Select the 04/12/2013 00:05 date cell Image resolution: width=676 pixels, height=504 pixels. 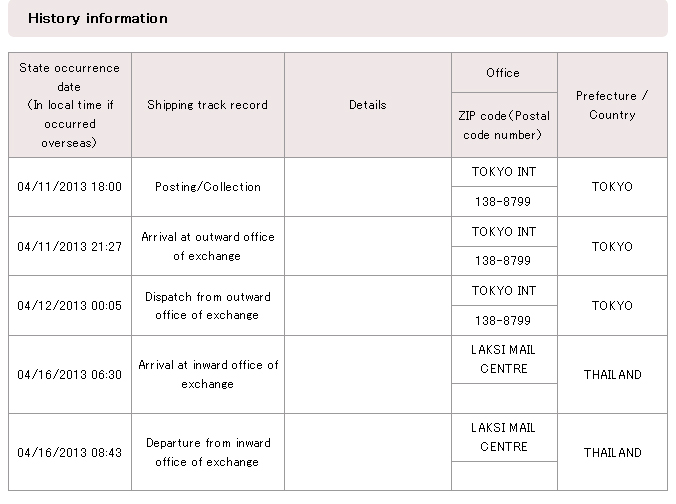(69, 305)
